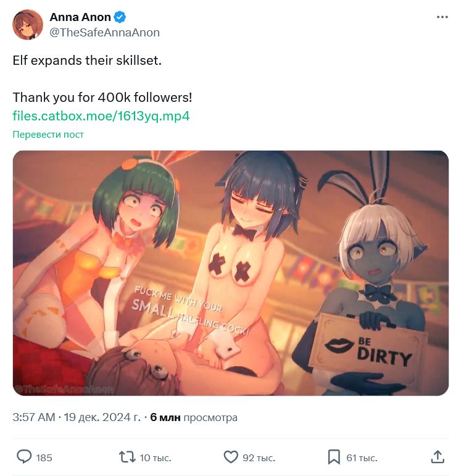The height and width of the screenshot is (476, 461).
Task: Bookmark the post with the bookmark icon
Action: pos(334,457)
